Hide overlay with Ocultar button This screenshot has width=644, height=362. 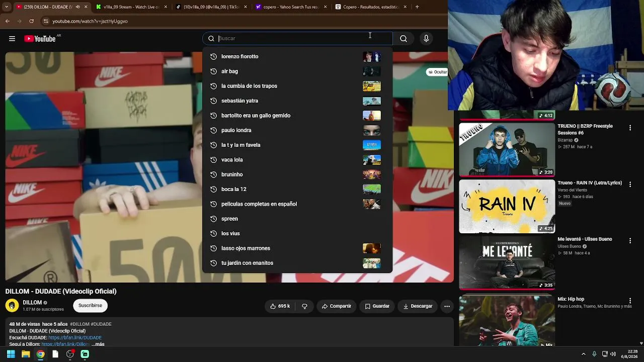[437, 72]
